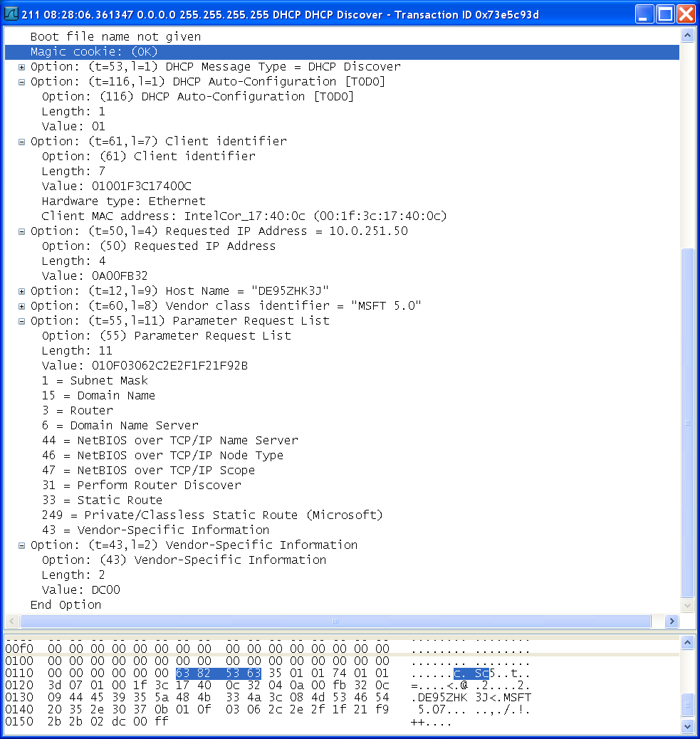Click the horizontal scroll right arrow
Viewport: 700px width, 739px height.
click(672, 622)
